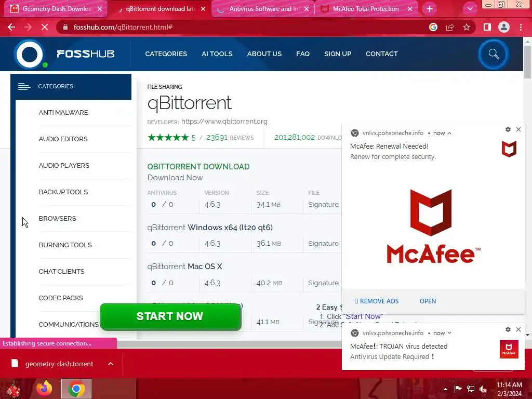Expand the TROJAN virus notification chevron
Screen dimensions: 532x399
click(449, 333)
